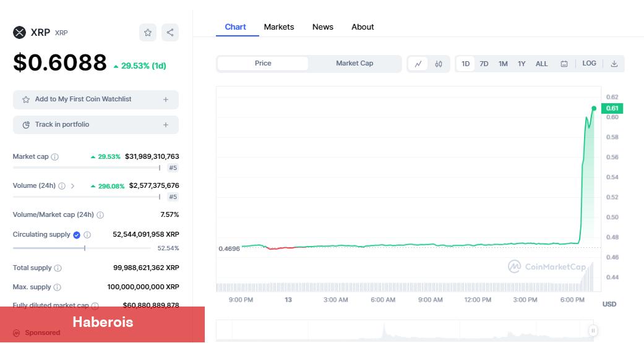Click Track in portfolio button

[96, 125]
